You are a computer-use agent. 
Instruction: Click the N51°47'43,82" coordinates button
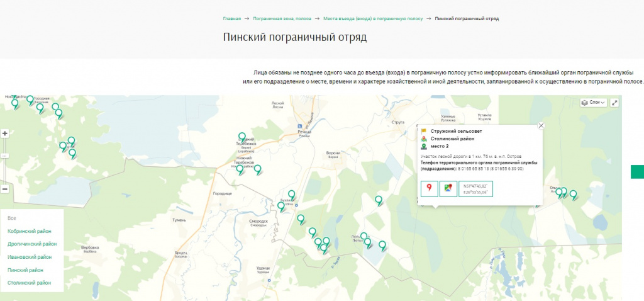(475, 189)
